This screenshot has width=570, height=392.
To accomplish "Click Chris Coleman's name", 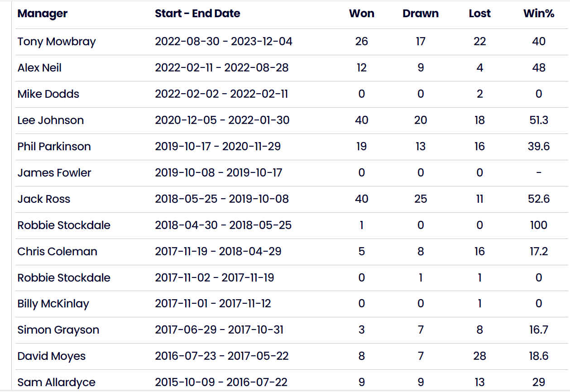I will click(x=57, y=252).
